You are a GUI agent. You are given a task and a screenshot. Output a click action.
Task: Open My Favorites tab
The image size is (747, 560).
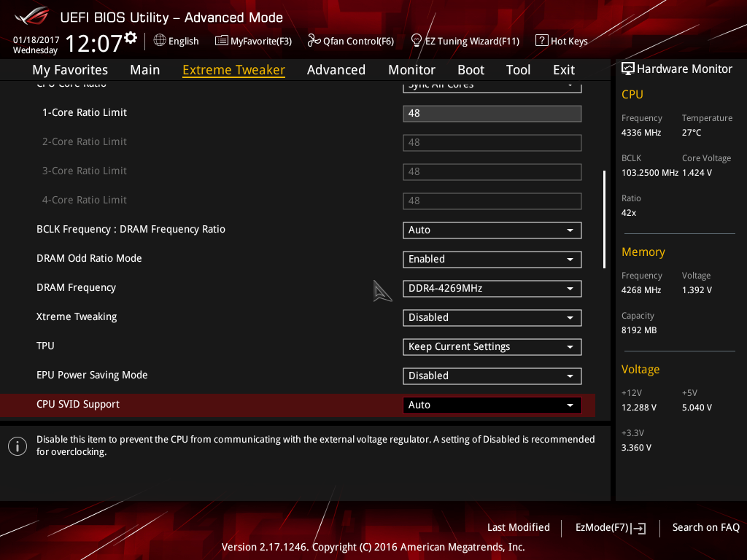[x=70, y=70]
